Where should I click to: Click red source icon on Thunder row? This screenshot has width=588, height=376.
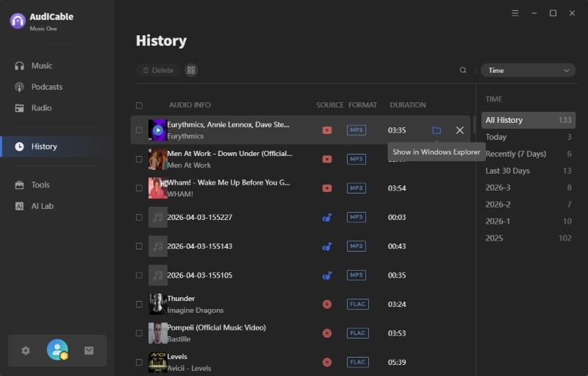click(x=327, y=304)
